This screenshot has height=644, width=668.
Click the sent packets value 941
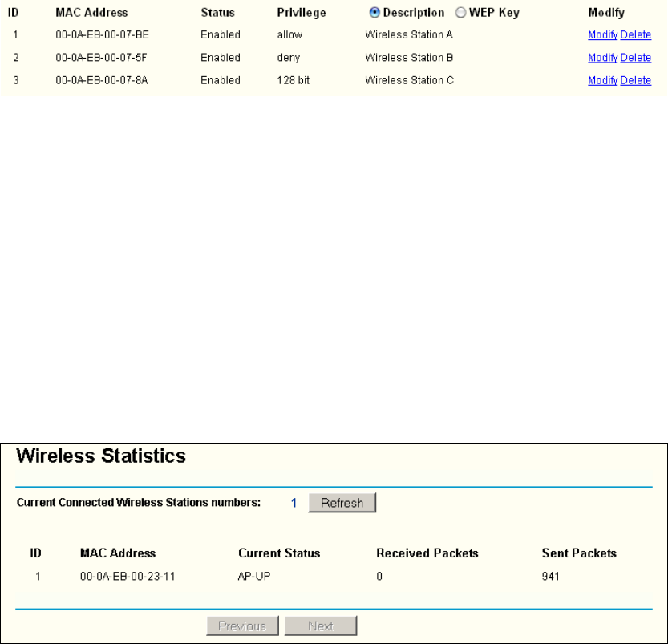[550, 577]
